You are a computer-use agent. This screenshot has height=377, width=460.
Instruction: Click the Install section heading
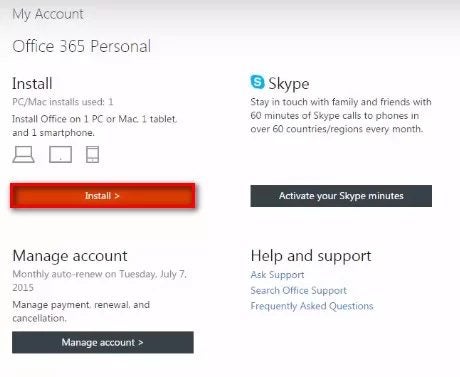(32, 83)
